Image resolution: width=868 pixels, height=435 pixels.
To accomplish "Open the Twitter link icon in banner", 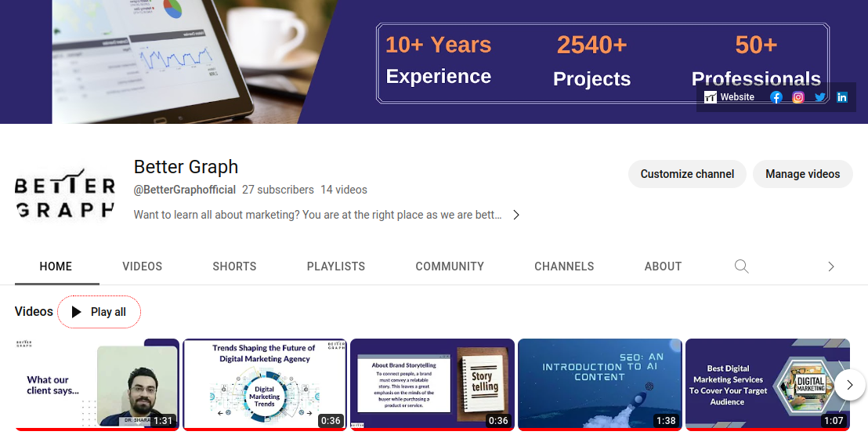I will pyautogui.click(x=820, y=97).
